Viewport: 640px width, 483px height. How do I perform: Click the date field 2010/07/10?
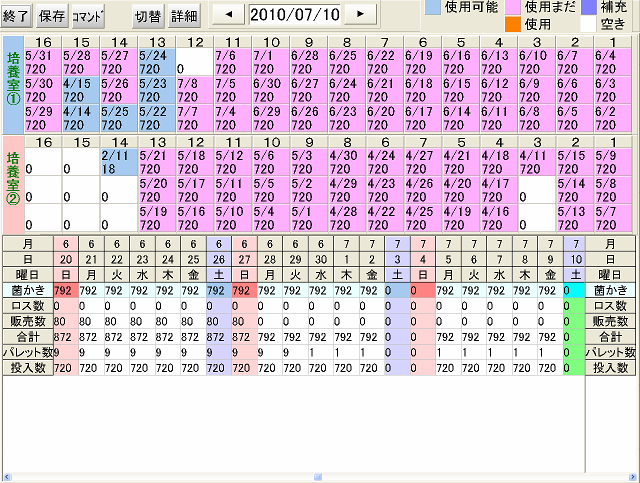tap(295, 15)
